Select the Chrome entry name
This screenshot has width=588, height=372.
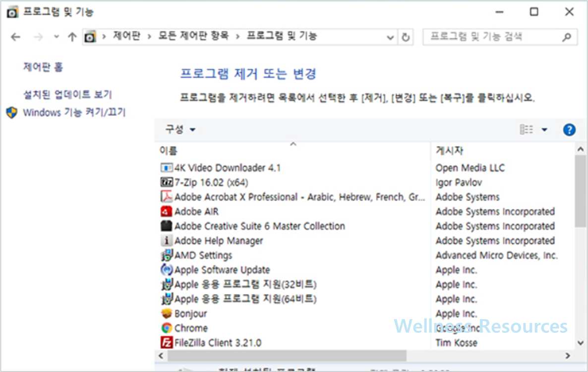(191, 328)
